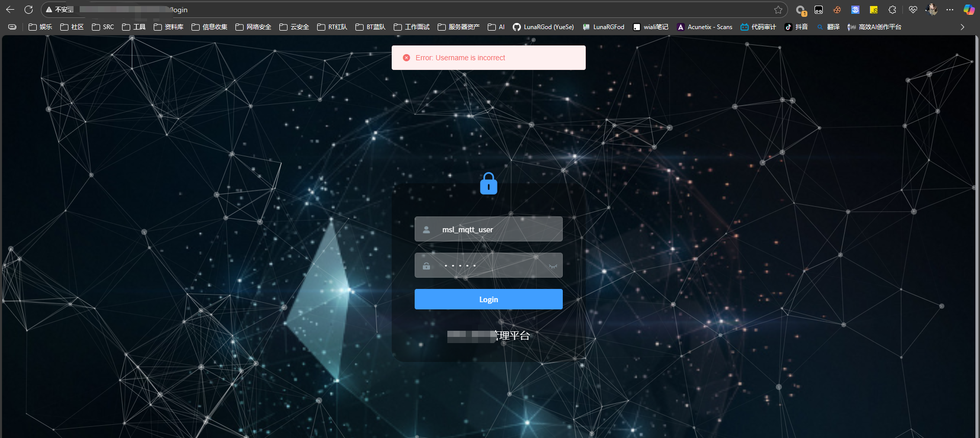Open the 高效AI创作平台 bookmark
Viewport: 980px width, 438px height.
[875, 27]
